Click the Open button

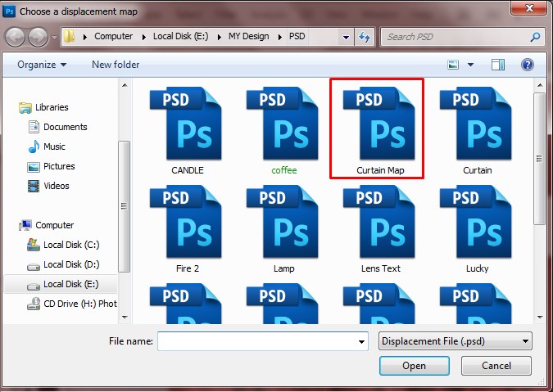click(x=415, y=366)
